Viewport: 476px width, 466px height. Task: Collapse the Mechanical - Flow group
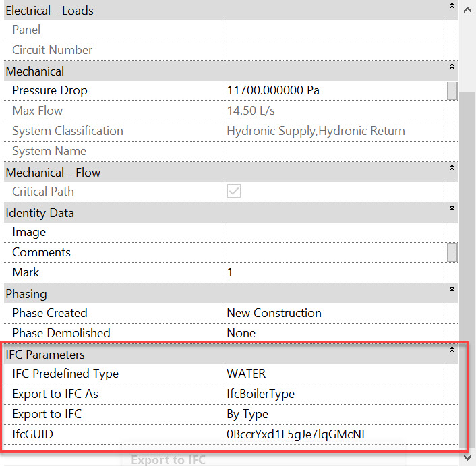pos(452,168)
